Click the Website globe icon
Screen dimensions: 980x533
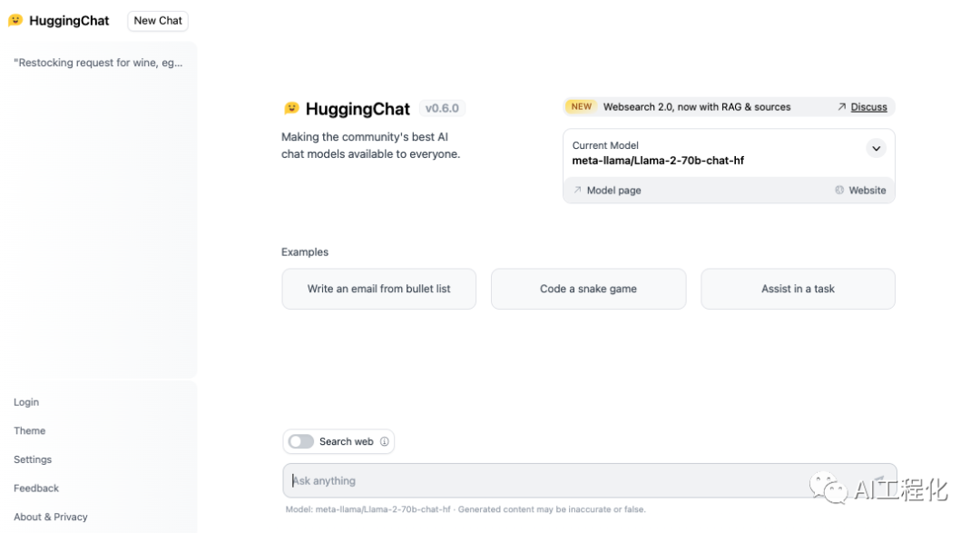point(839,191)
